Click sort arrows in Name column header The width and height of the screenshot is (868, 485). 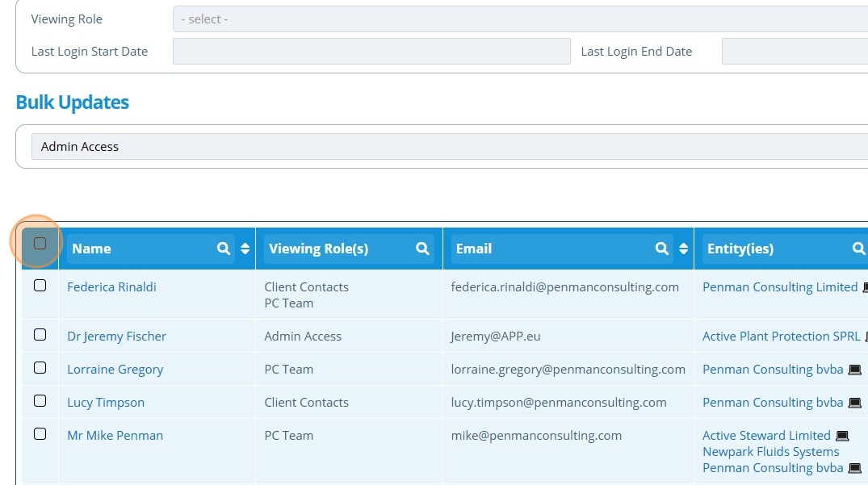point(245,249)
